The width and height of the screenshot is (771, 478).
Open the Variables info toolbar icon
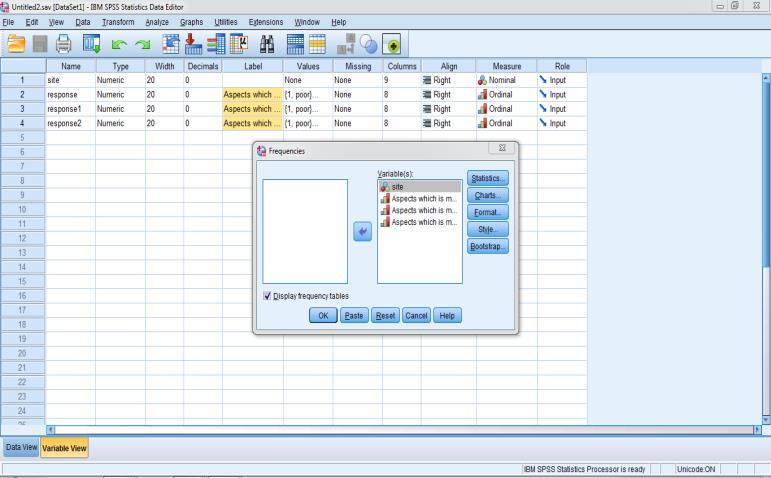click(x=216, y=44)
